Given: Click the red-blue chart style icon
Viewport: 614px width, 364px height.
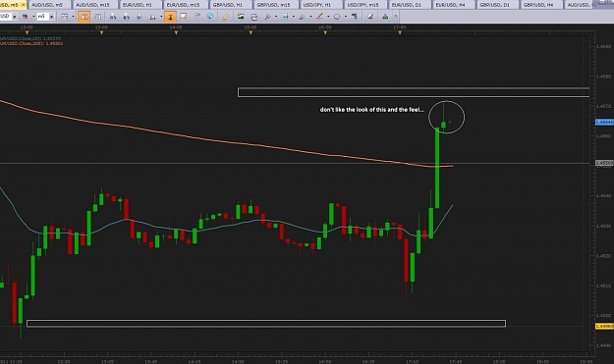Looking at the screenshot, I should [x=26, y=17].
